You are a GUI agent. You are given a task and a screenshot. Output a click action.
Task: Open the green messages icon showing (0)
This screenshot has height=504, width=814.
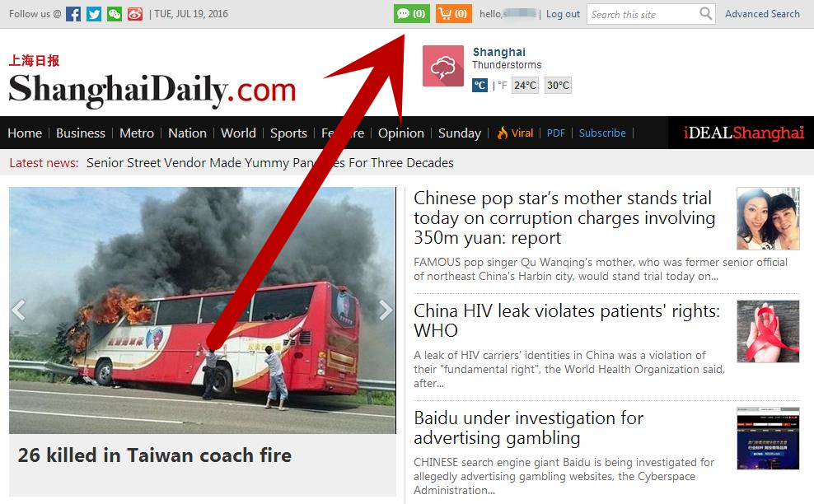pyautogui.click(x=412, y=14)
